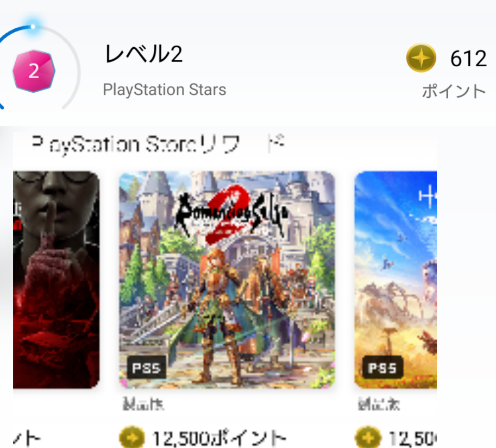This screenshot has width=496, height=448.
Task: Tap the pink level 2 gem badge
Action: point(34,71)
